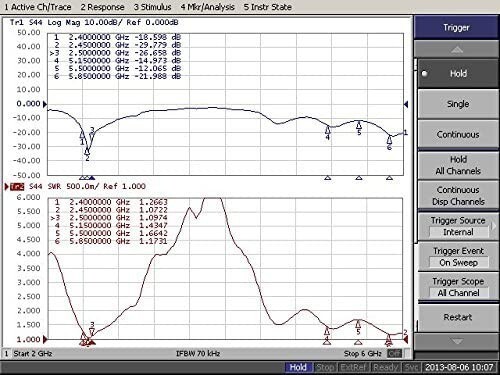500x375 pixels.
Task: Click the reference level arrow at 0.000 dB
Action: (45, 104)
